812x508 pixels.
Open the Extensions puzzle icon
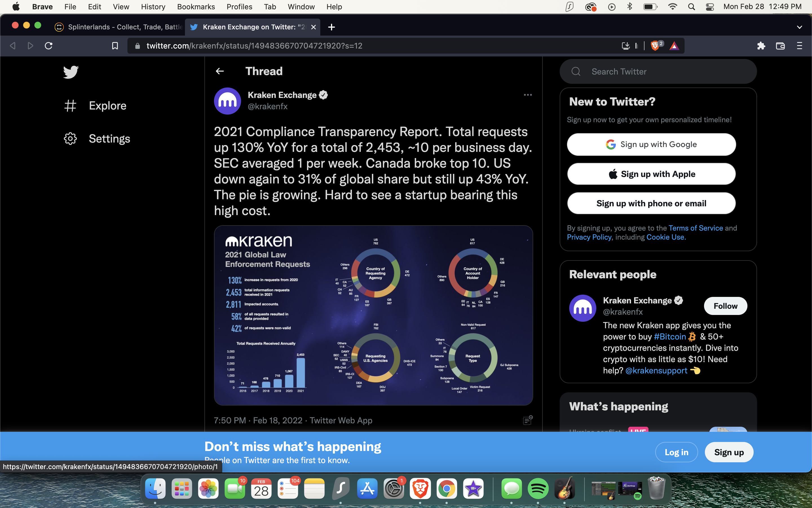[761, 46]
